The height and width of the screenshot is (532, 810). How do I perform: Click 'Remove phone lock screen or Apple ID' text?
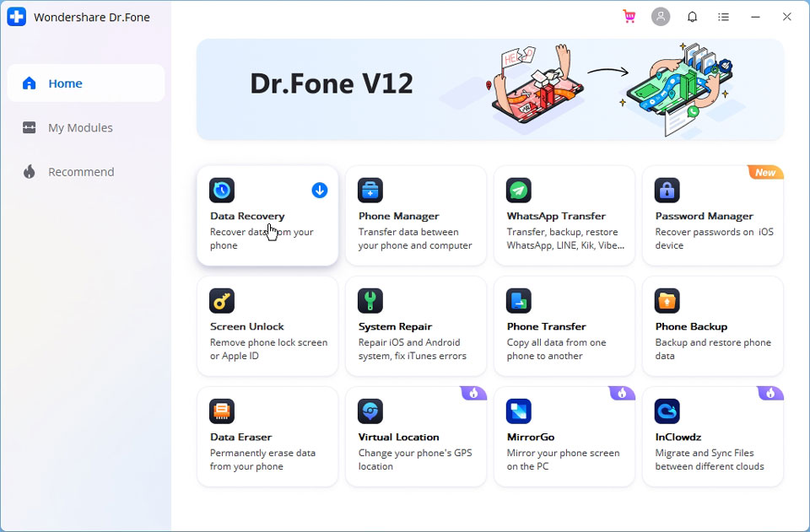[268, 349]
